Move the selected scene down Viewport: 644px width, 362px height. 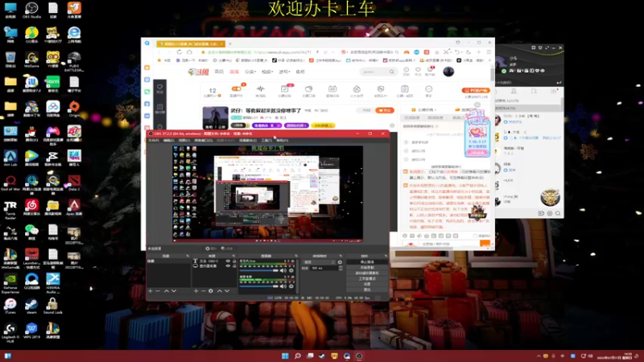coord(174,291)
